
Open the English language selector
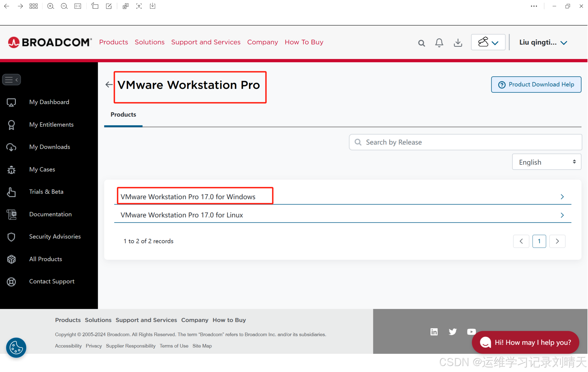tap(546, 162)
